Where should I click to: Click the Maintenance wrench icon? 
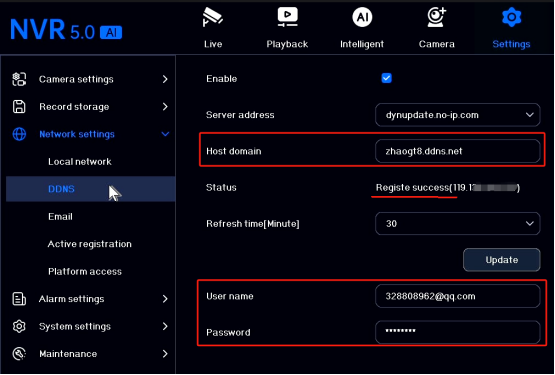[19, 354]
